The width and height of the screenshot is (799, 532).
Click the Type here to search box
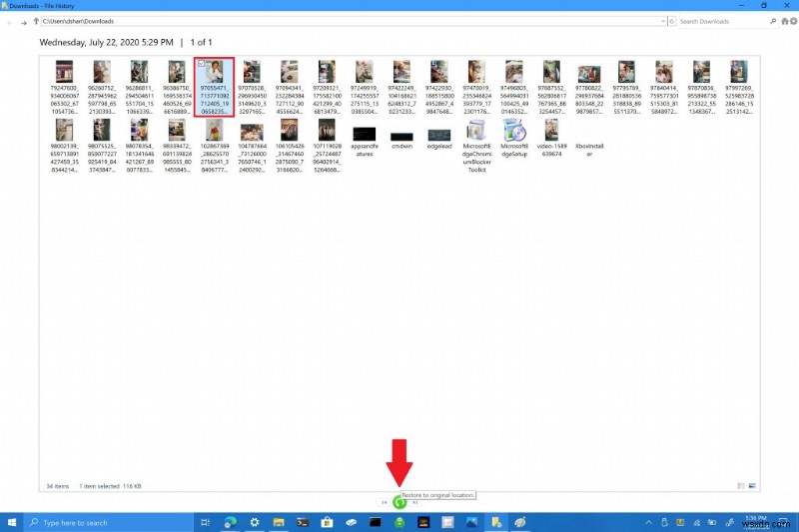pyautogui.click(x=109, y=522)
